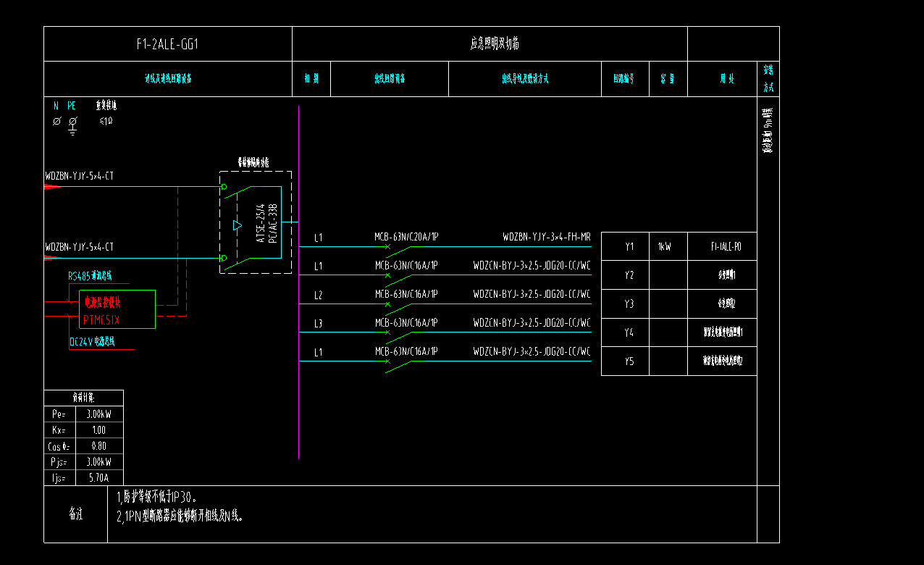Click the F1-2ALE-GG1 panel title
This screenshot has height=565, width=924.
pyautogui.click(x=167, y=44)
